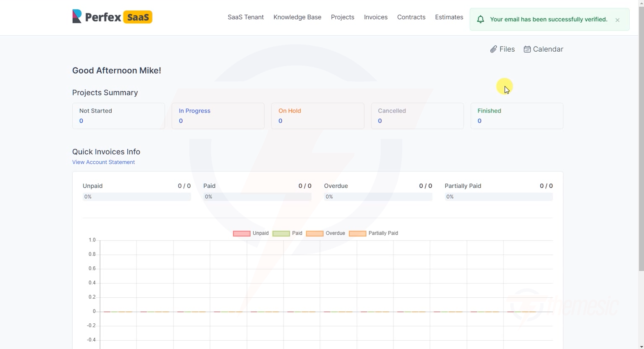This screenshot has width=644, height=349.
Task: Open the Contracts page
Action: coord(411,17)
